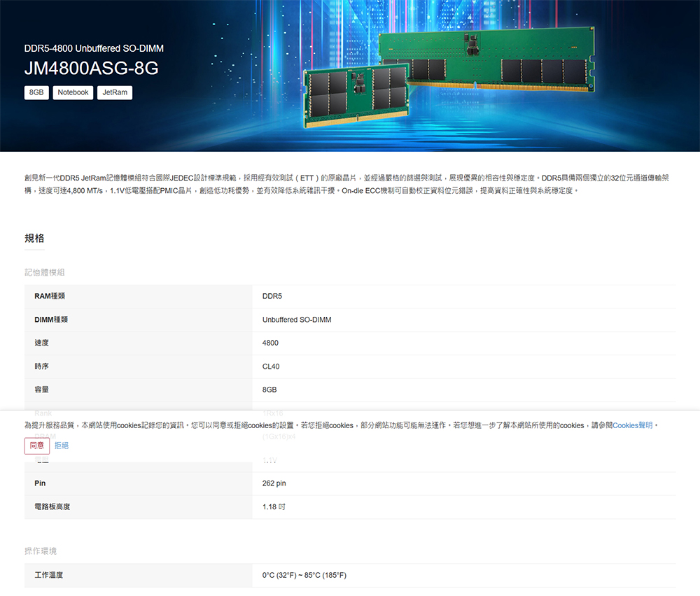
Task: Select the 記憶體模組 section label
Action: (x=45, y=272)
